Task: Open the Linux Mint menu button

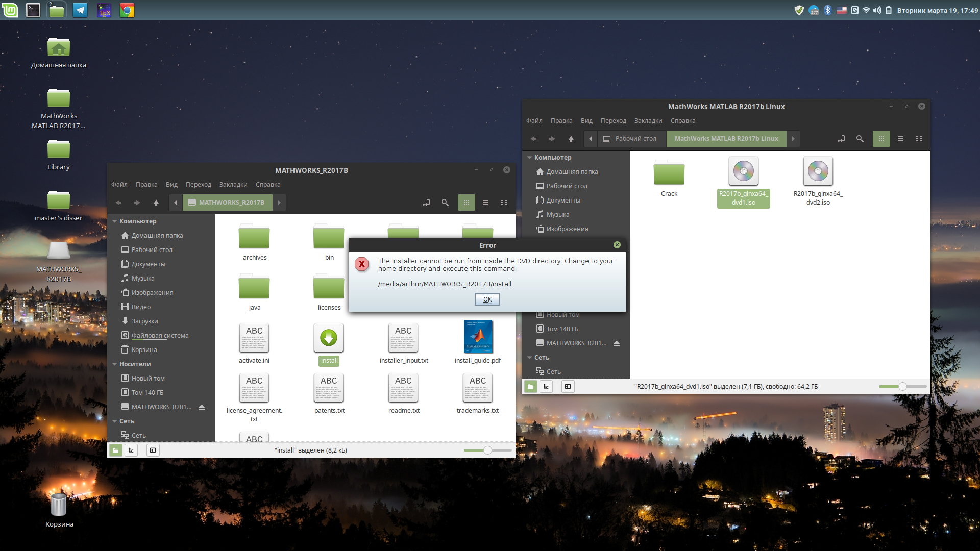Action: pos(10,10)
